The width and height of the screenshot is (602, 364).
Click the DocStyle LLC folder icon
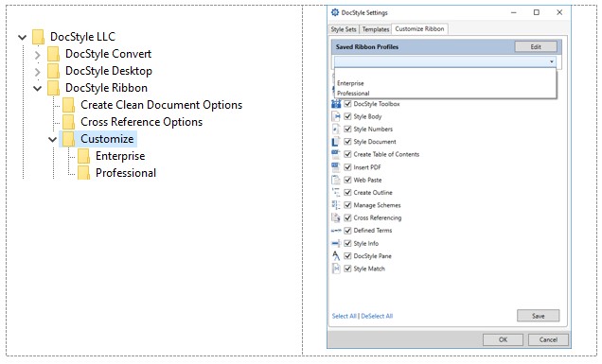[38, 37]
